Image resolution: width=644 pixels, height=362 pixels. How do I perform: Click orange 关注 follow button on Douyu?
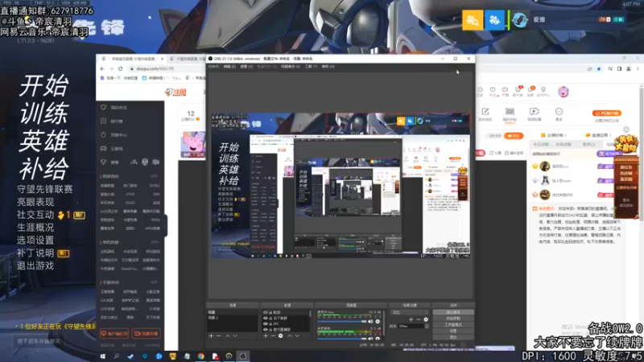coord(514,136)
